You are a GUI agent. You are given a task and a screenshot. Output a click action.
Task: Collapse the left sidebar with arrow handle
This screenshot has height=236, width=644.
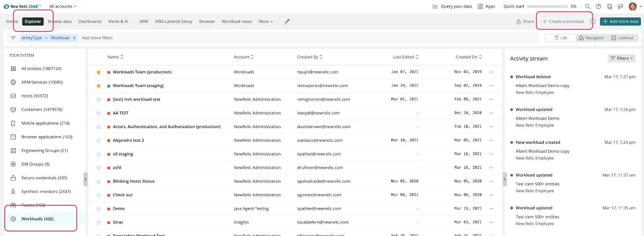point(85,179)
